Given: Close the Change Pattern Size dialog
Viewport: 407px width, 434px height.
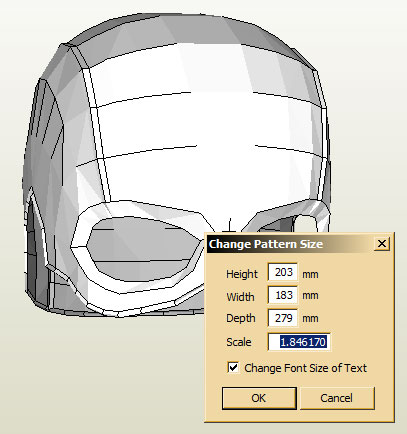Looking at the screenshot, I should coord(382,244).
